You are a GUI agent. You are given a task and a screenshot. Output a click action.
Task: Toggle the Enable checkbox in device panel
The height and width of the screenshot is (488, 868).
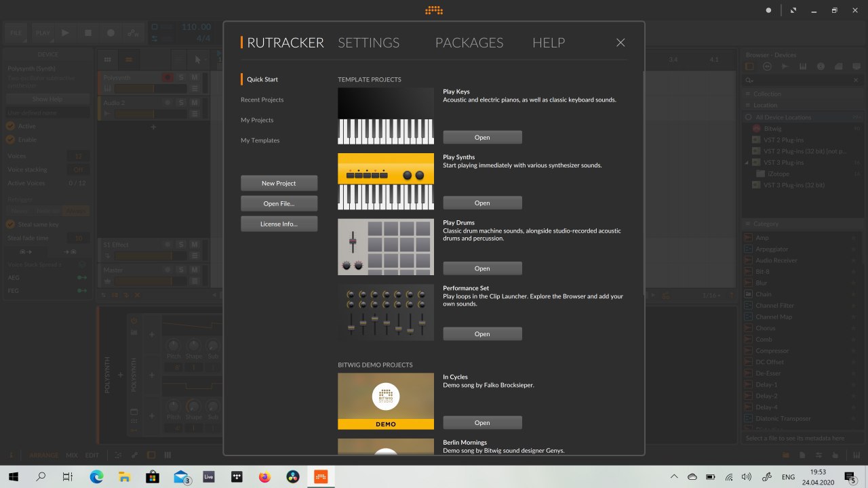coord(10,140)
